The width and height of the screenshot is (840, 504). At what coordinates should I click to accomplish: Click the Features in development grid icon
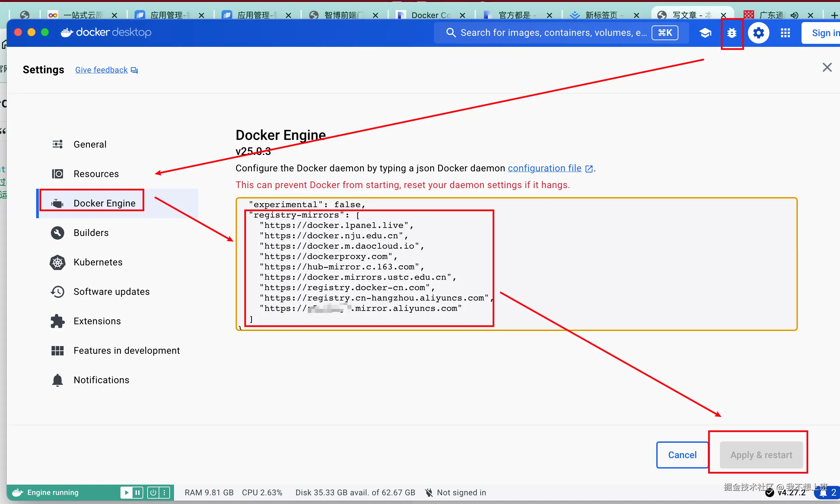57,351
